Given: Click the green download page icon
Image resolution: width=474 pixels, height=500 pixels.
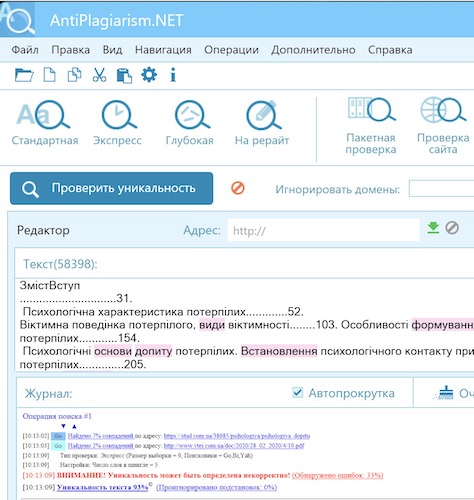Looking at the screenshot, I should (433, 228).
